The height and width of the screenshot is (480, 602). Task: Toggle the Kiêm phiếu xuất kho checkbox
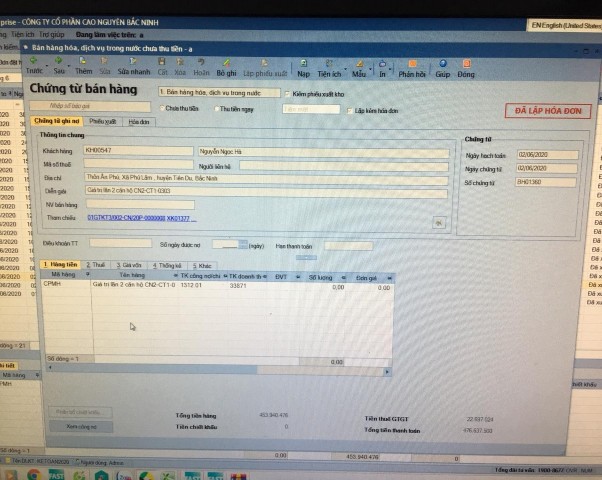[288, 93]
